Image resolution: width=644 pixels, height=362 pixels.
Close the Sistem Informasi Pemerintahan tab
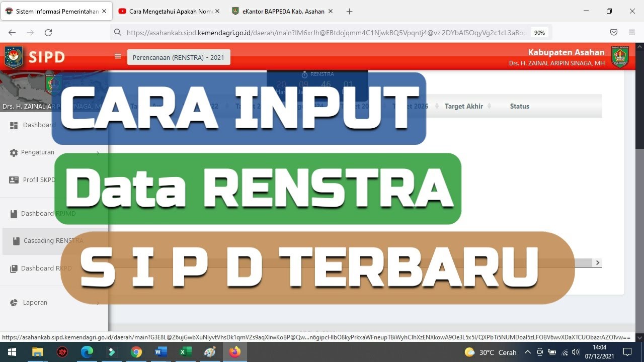104,11
